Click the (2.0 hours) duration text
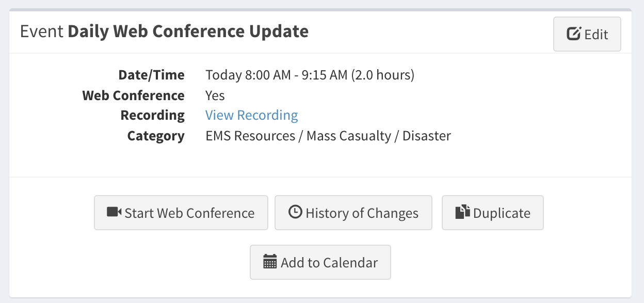This screenshot has height=303, width=644. tap(383, 75)
